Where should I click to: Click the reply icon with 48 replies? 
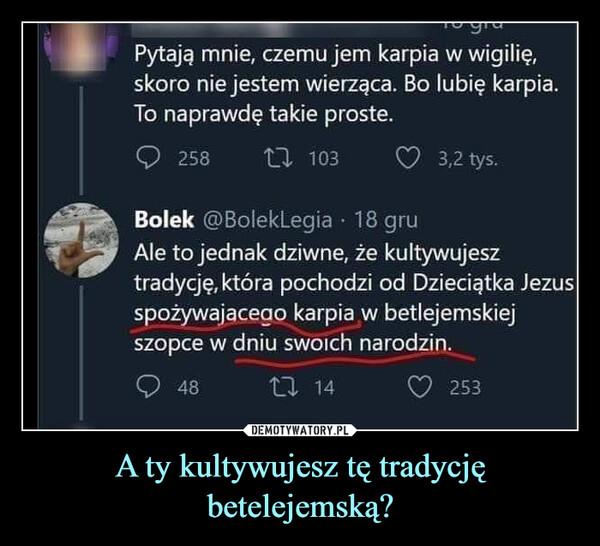148,386
